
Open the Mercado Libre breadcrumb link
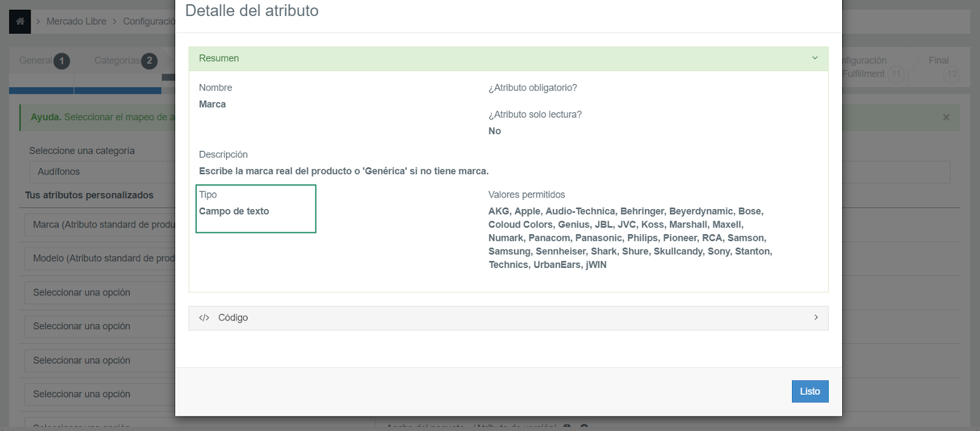[x=76, y=21]
